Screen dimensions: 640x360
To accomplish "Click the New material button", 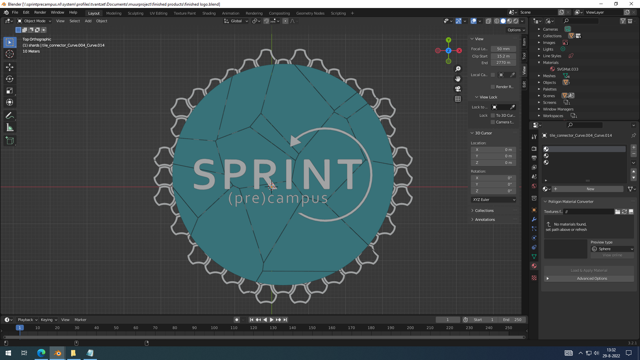I will coord(587,189).
